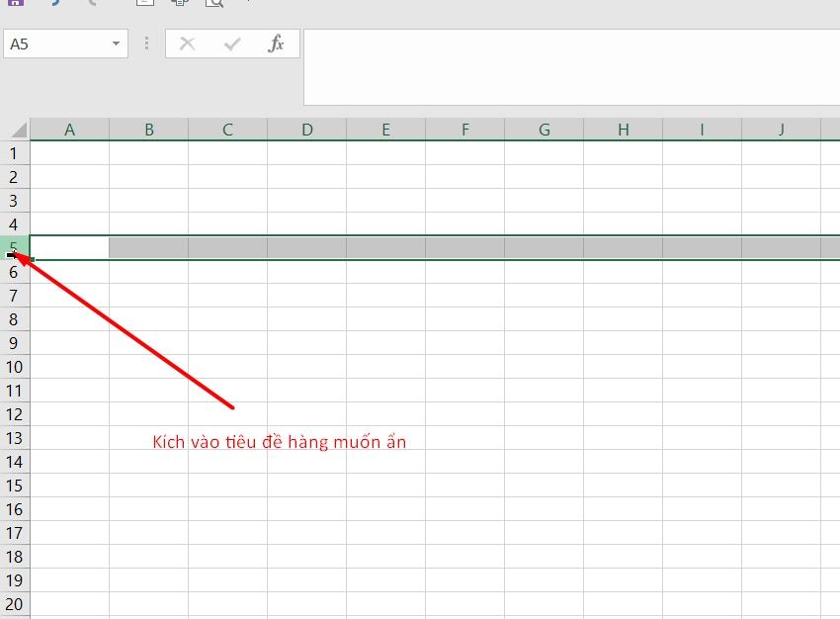Image resolution: width=840 pixels, height=619 pixels.
Task: Select column J header
Action: (x=781, y=130)
